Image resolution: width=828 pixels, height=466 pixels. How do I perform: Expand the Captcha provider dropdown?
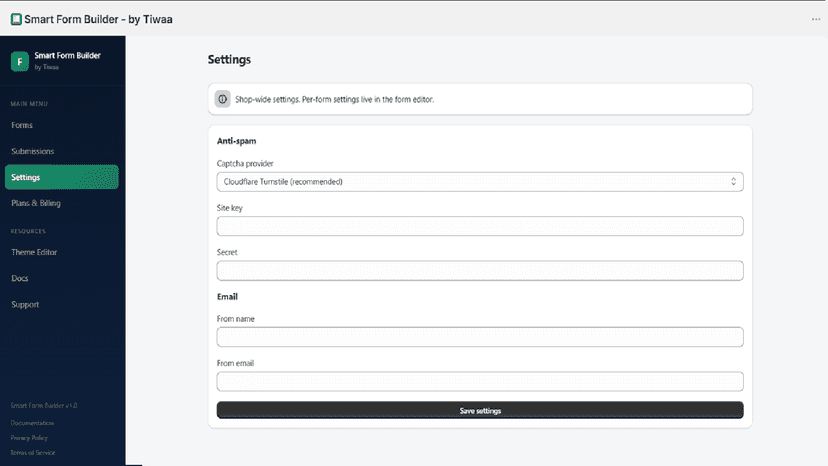click(480, 182)
